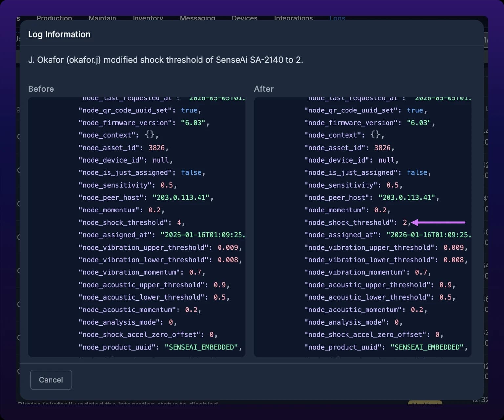Click node_qr_code_uuid_set line in Before panel
504x420 pixels.
140,110
